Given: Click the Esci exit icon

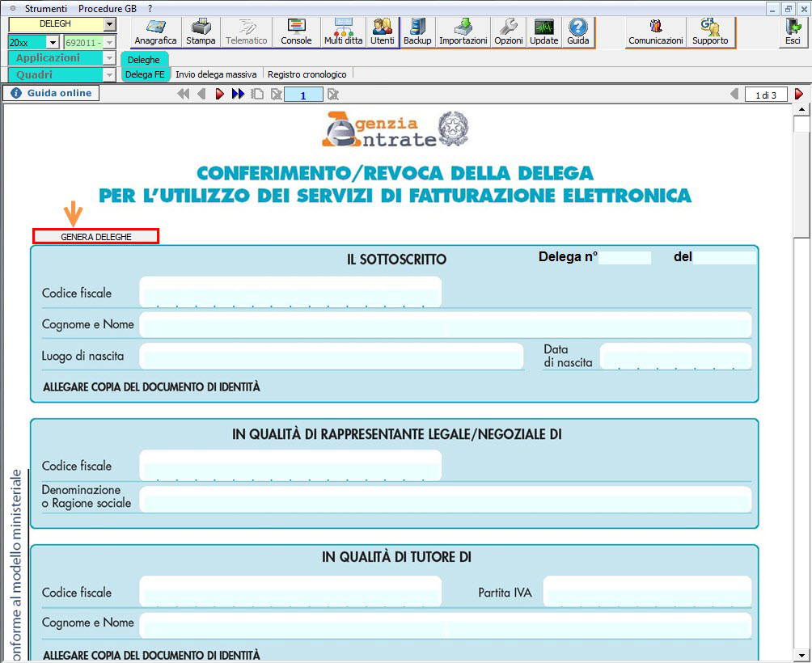Looking at the screenshot, I should click(793, 32).
